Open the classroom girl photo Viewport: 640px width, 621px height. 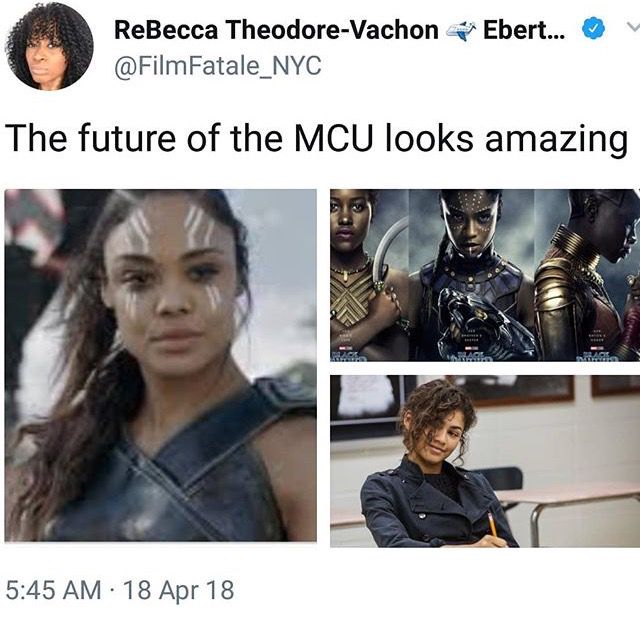(x=485, y=461)
